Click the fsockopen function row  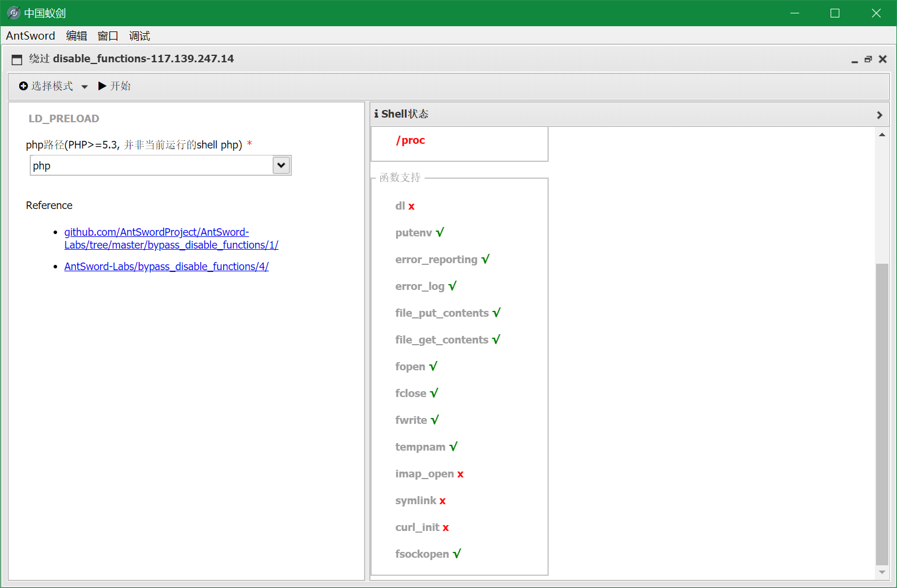click(x=428, y=554)
